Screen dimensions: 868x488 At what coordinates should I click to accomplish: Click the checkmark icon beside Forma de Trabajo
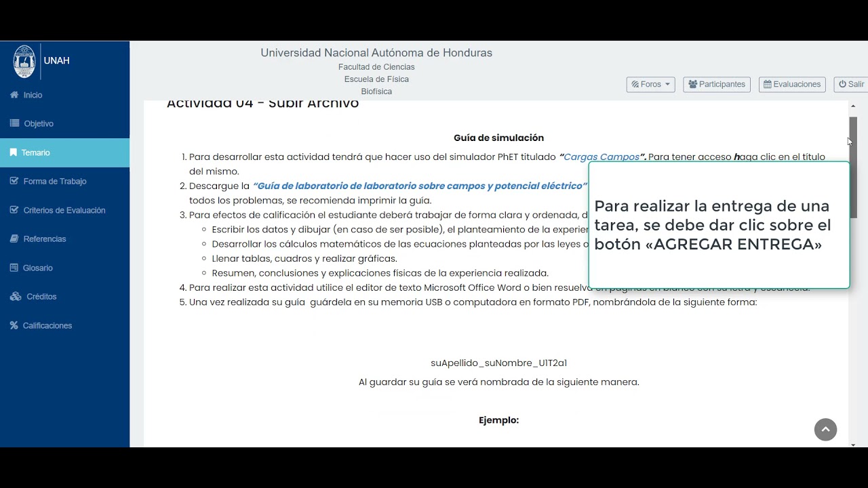14,181
